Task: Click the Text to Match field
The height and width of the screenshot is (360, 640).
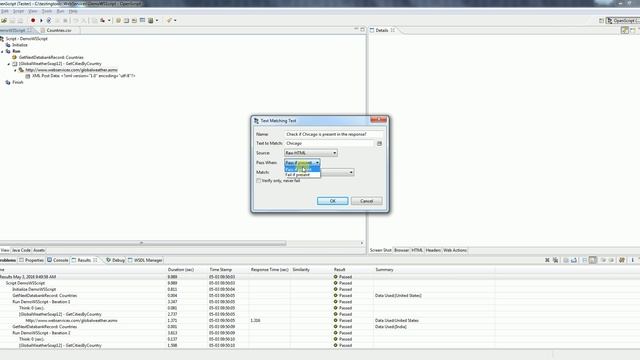Action: 329,144
